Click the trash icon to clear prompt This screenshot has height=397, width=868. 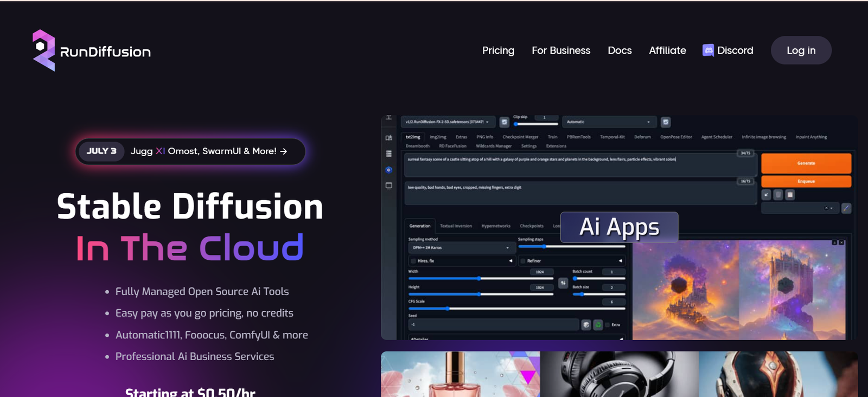[778, 194]
